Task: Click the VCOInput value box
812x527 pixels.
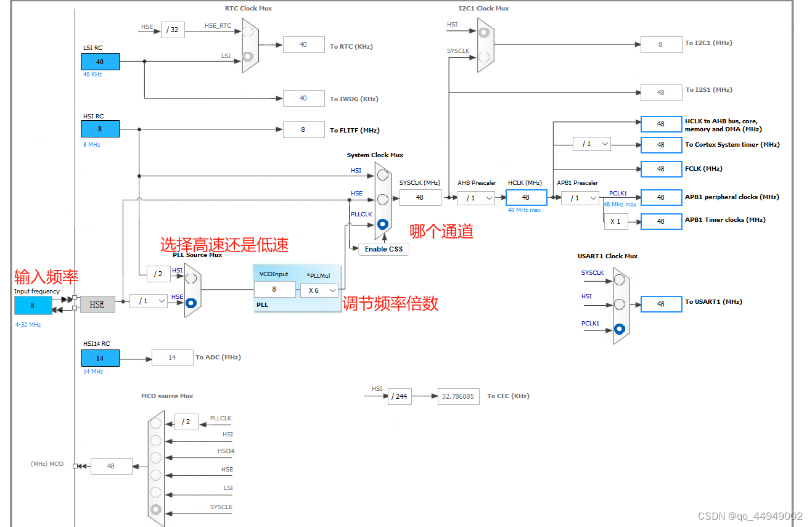Action: [x=274, y=289]
